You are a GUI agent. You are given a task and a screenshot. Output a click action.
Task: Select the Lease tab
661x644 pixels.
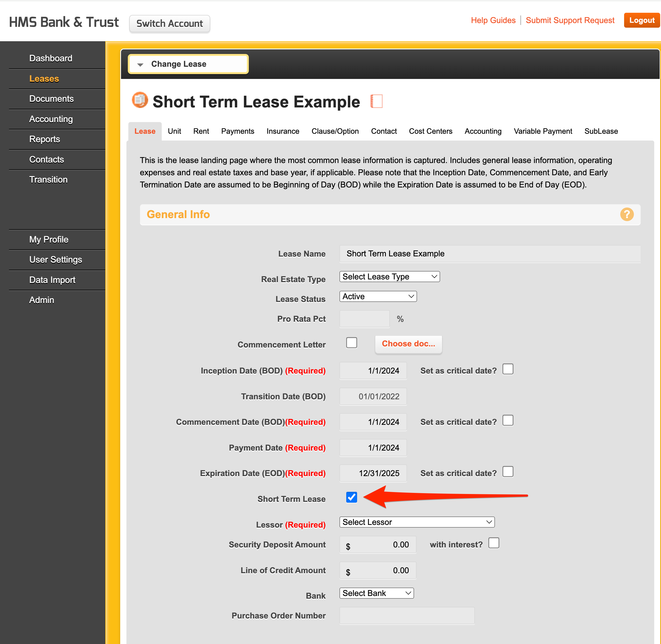145,131
